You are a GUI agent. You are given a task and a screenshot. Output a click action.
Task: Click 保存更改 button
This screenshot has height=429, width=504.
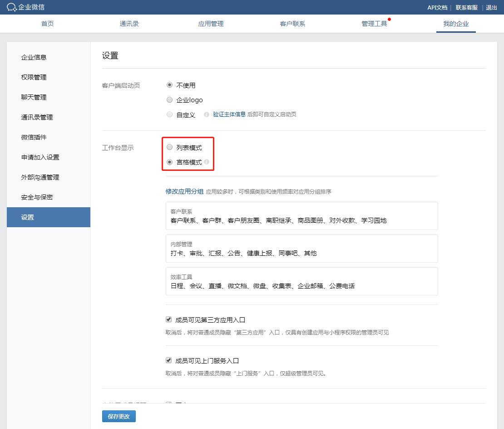click(x=119, y=416)
